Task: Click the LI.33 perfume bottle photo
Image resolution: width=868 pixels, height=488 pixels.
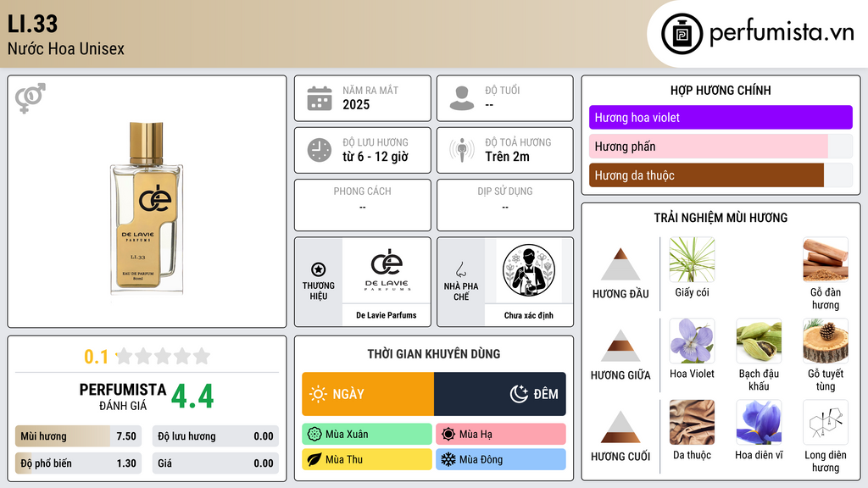Action: click(x=147, y=208)
